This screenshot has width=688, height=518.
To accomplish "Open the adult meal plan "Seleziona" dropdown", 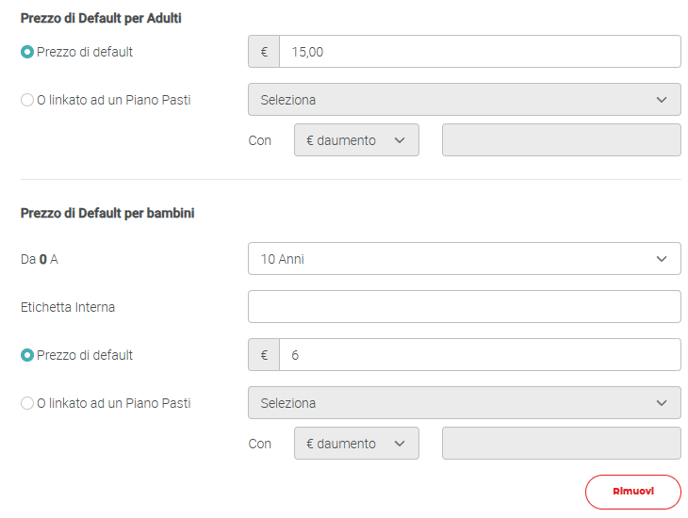I will coord(464,100).
